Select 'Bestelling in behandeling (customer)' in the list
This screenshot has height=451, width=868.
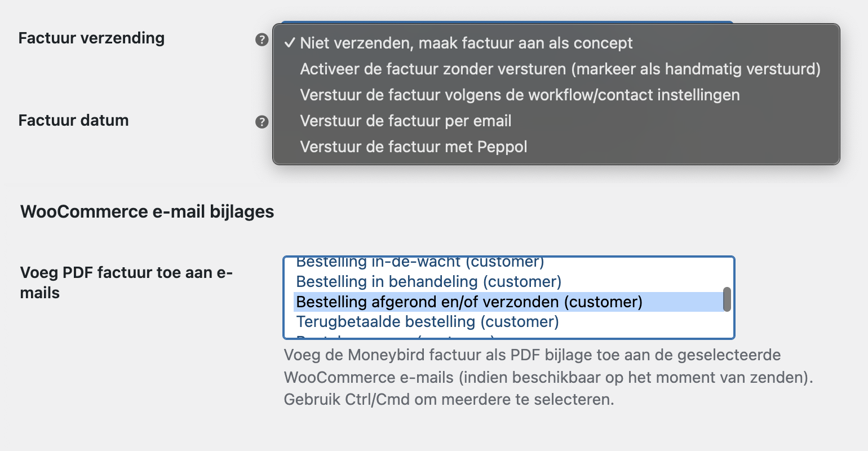[428, 281]
